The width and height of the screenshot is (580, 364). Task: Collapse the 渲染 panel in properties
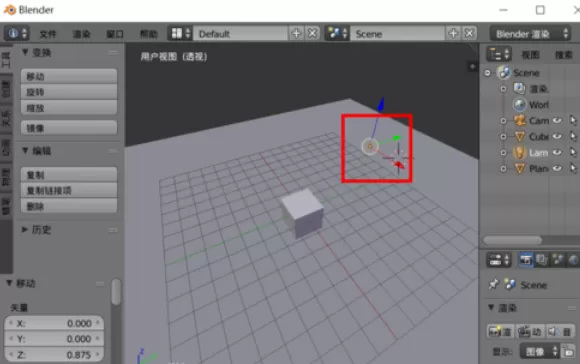491,307
